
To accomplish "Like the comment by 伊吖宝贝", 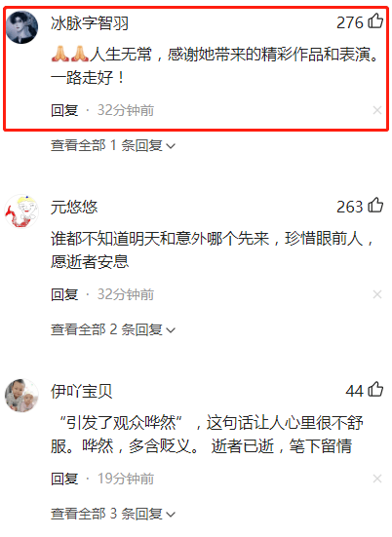I will tap(375, 390).
